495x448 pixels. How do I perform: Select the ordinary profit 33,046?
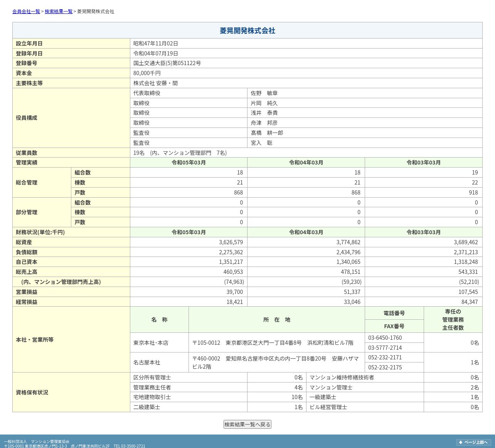(352, 302)
